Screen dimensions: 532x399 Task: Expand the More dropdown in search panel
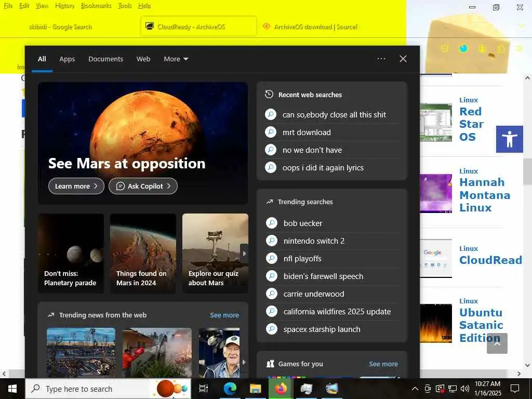(176, 59)
